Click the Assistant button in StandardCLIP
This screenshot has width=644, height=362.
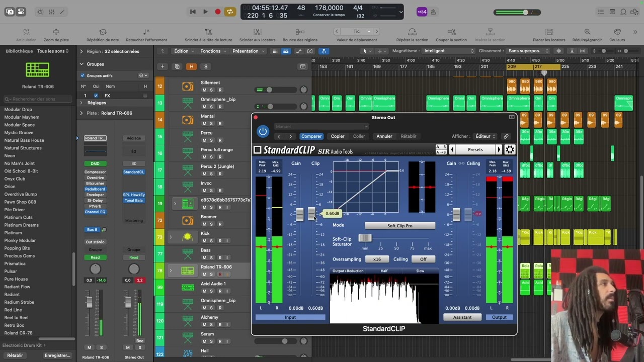click(x=462, y=317)
